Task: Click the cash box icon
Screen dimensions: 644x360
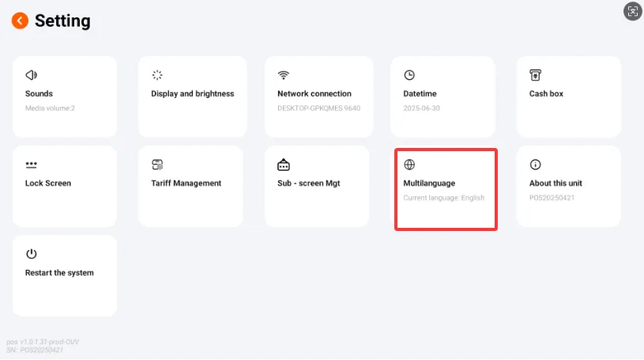Action: (535, 75)
